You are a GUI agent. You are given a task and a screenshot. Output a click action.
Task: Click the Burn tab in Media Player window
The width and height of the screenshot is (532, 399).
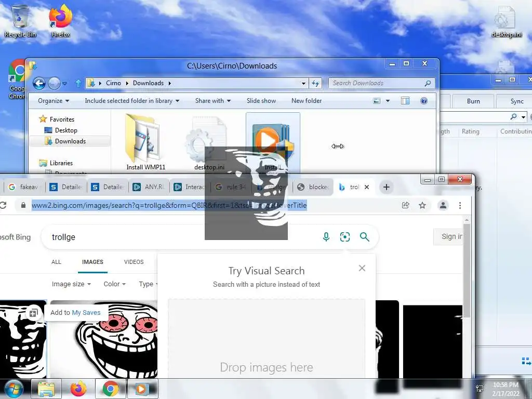click(x=473, y=101)
